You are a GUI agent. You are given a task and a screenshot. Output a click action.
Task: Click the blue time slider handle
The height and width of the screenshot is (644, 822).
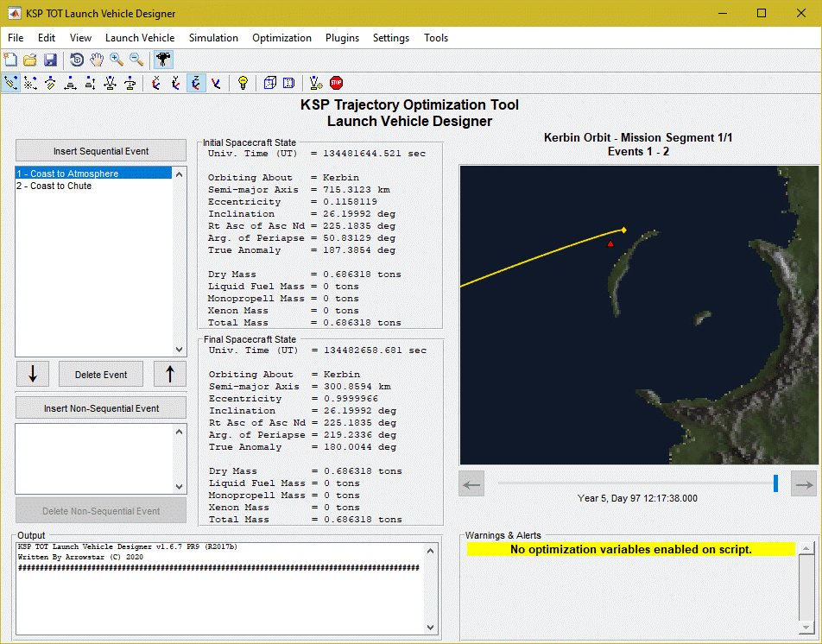coord(776,483)
